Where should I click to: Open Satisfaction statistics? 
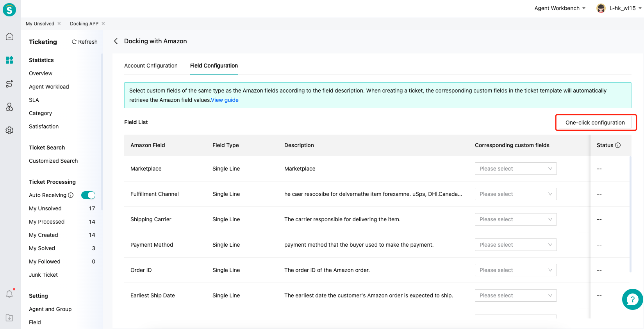point(44,126)
